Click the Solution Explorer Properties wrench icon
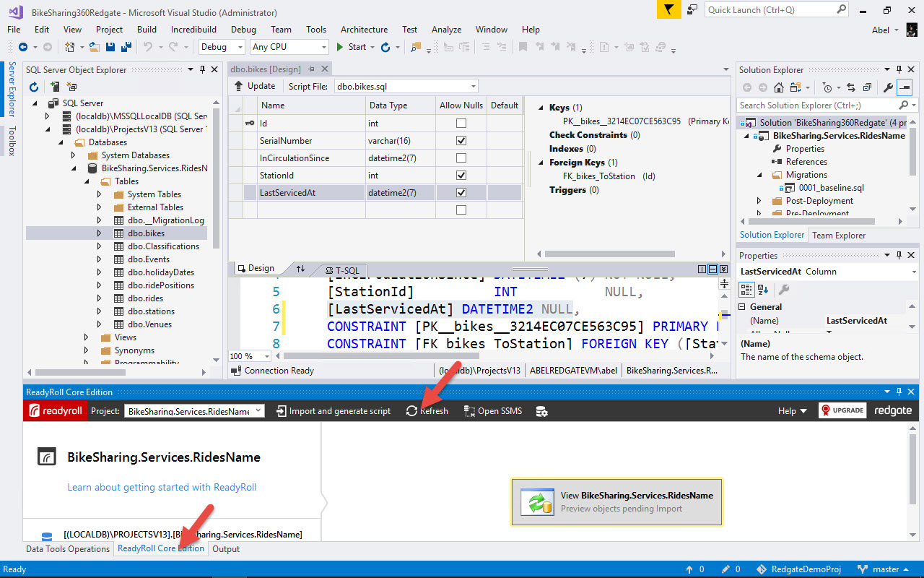 click(889, 87)
